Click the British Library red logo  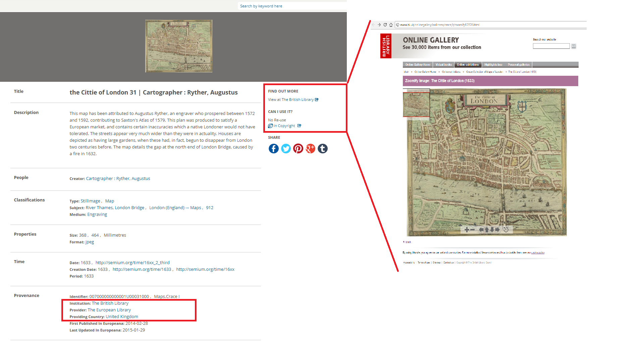(386, 46)
